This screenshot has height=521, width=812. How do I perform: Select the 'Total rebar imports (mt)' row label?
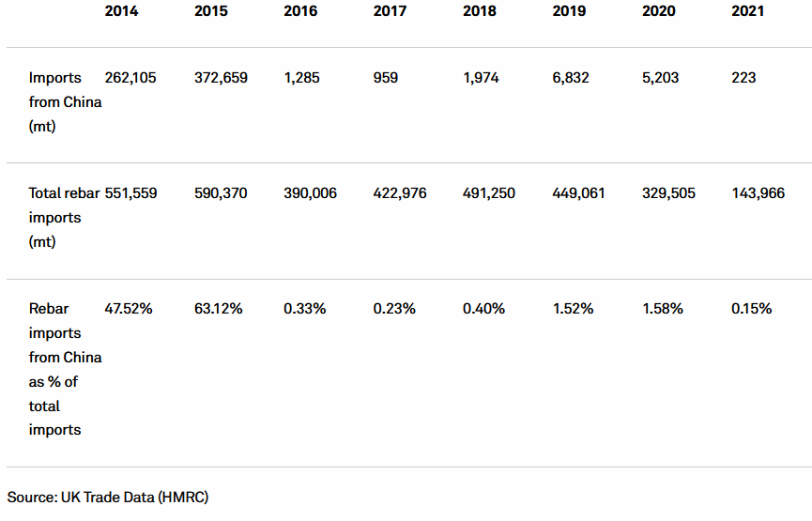pos(64,217)
